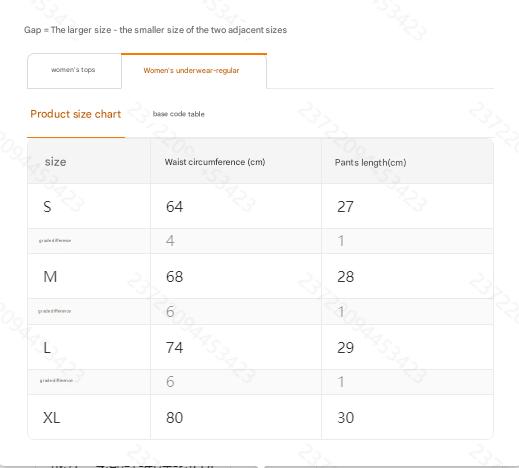Click the waist value 80 for size XL
This screenshot has width=519, height=468.
point(175,418)
